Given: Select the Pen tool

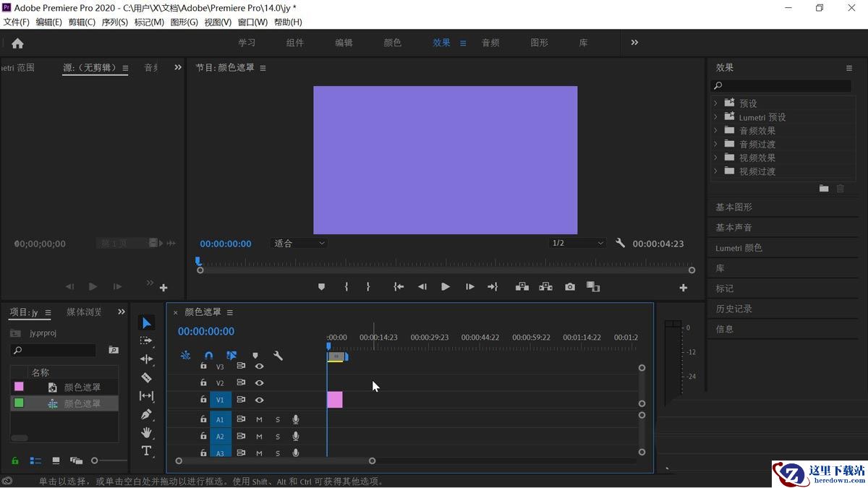Looking at the screenshot, I should click(146, 414).
